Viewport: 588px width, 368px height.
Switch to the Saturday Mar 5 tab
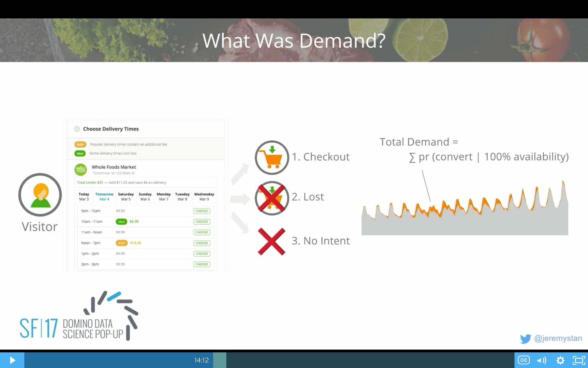coord(126,197)
